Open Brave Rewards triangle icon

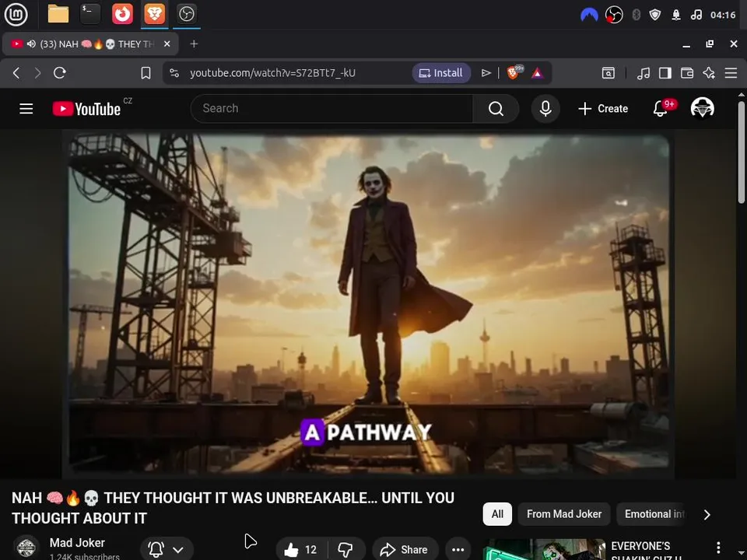pos(538,73)
